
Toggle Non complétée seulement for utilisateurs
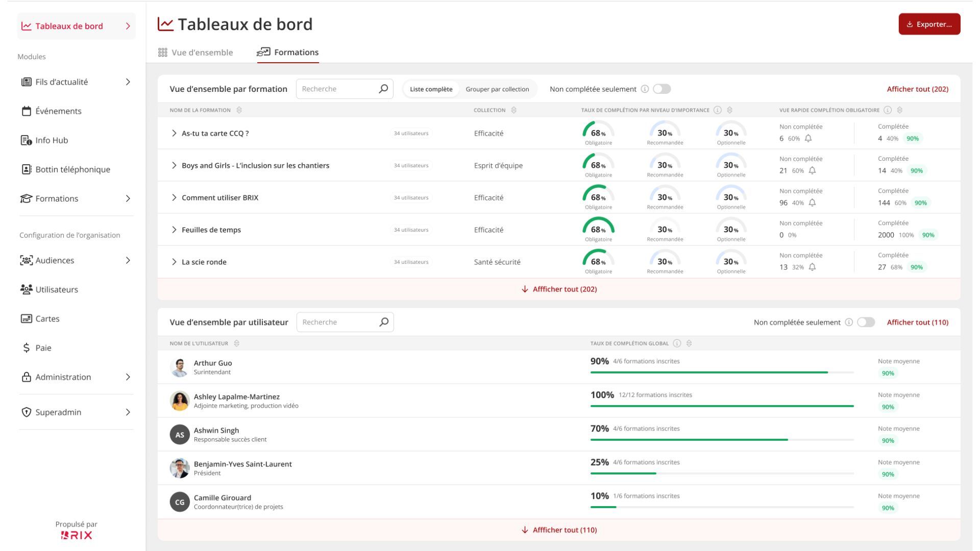[x=866, y=322]
